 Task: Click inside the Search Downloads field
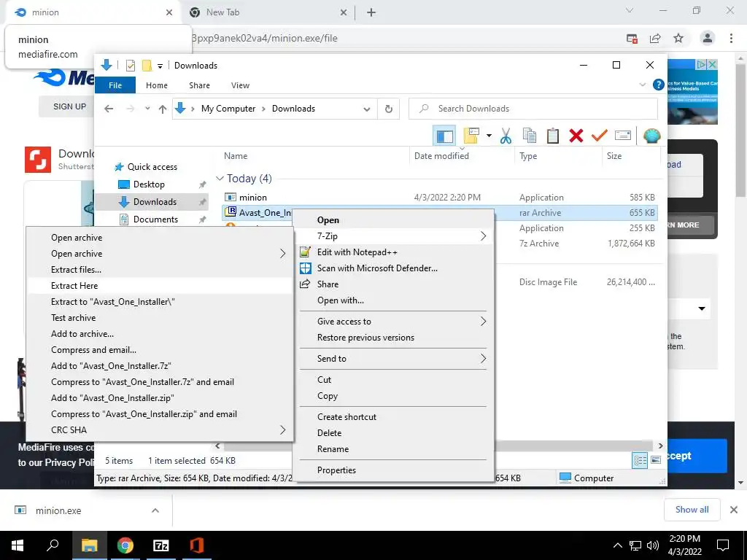click(x=533, y=109)
